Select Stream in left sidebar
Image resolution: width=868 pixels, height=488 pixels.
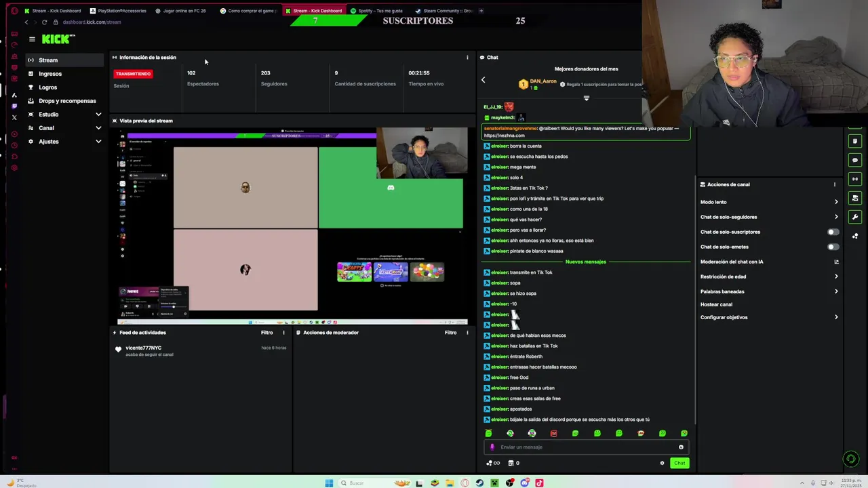tap(65, 60)
